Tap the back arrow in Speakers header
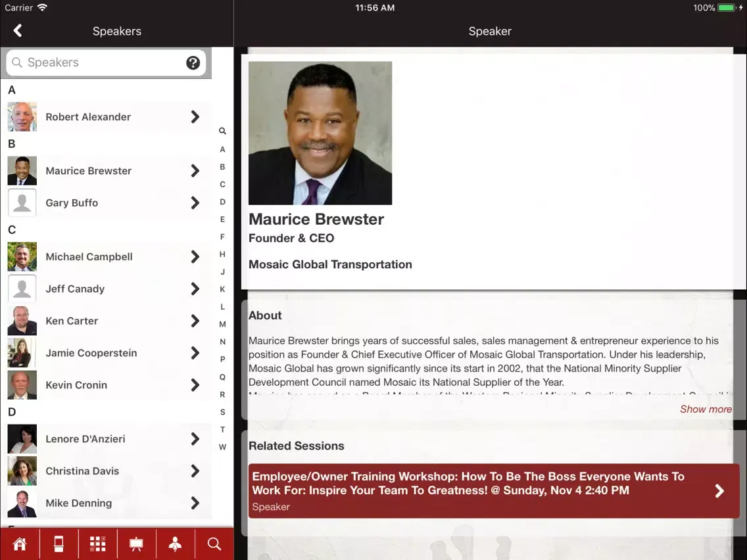The width and height of the screenshot is (747, 560). click(18, 31)
